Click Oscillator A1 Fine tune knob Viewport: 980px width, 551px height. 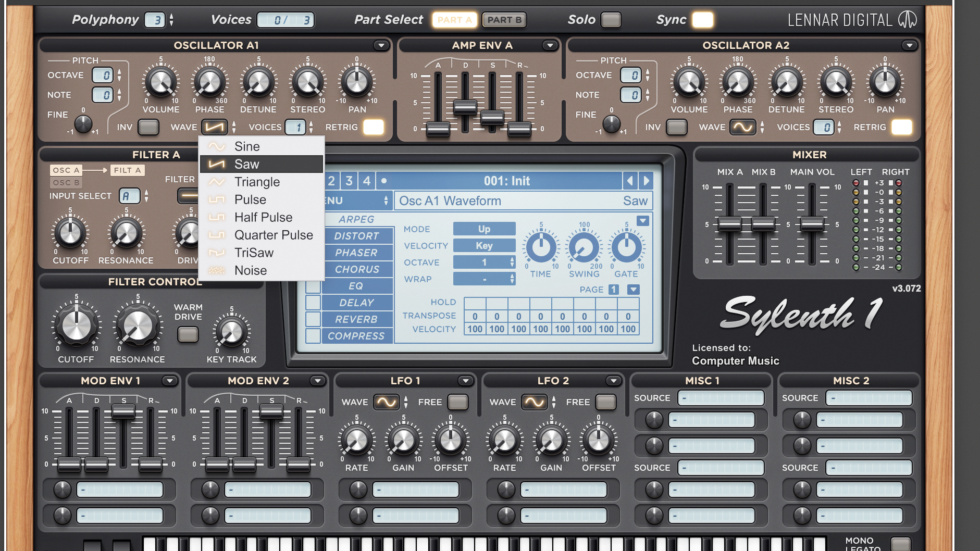click(83, 124)
